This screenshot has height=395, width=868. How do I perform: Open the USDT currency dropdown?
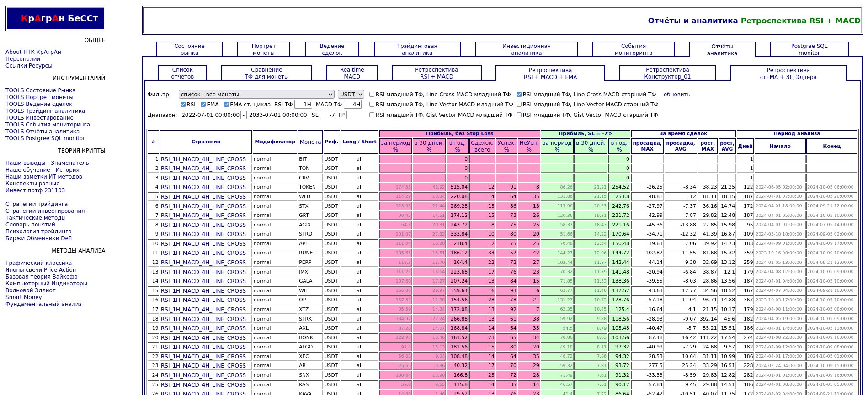tap(351, 95)
